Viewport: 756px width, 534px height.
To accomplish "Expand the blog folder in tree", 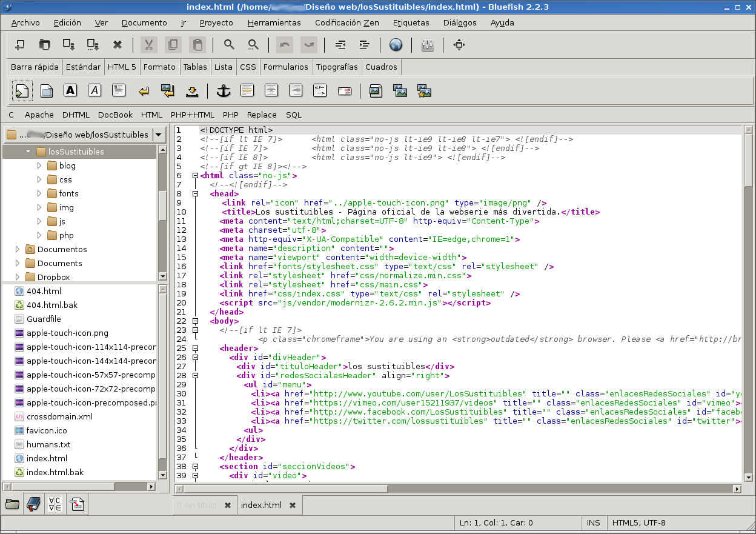I will pyautogui.click(x=39, y=165).
